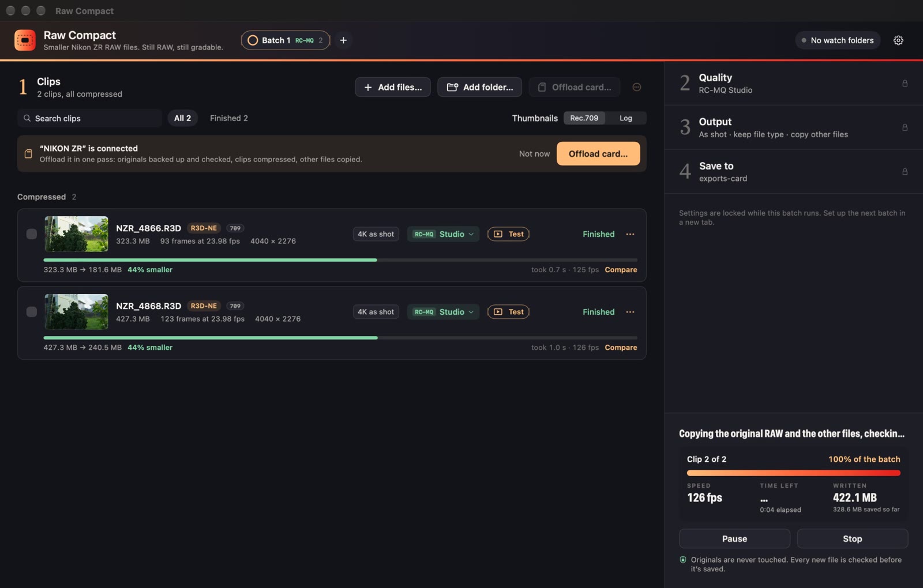
Task: Click the orange Offload card... button
Action: click(598, 154)
